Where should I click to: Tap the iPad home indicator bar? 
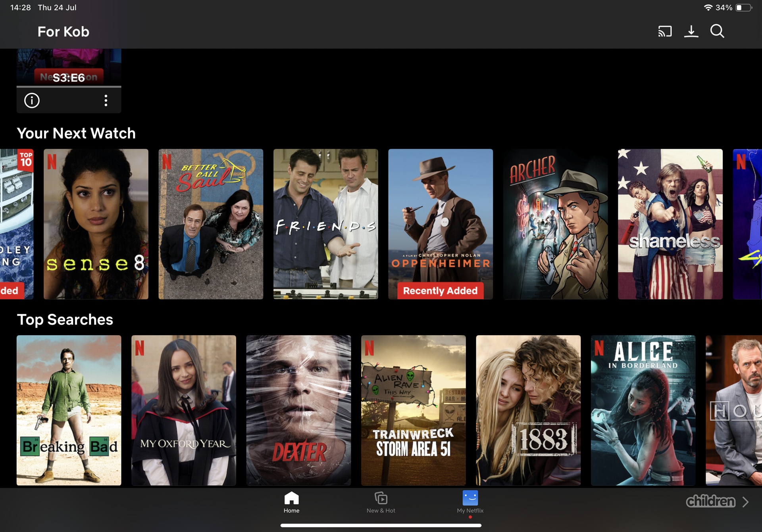tap(381, 525)
